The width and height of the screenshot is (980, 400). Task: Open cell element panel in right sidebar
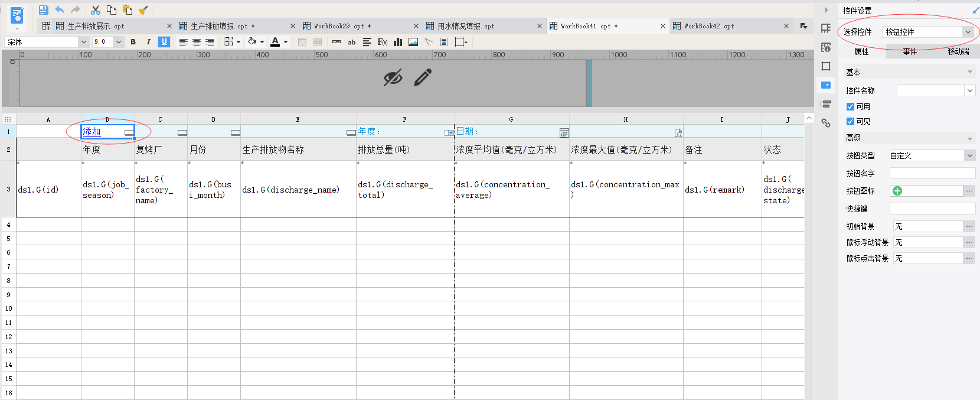click(826, 28)
